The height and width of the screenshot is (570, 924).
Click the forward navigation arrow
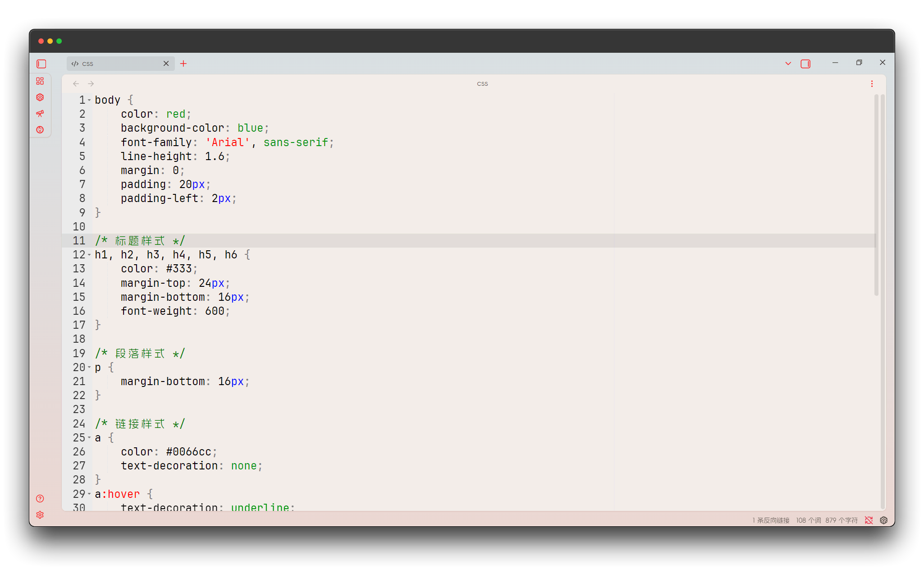pos(91,83)
